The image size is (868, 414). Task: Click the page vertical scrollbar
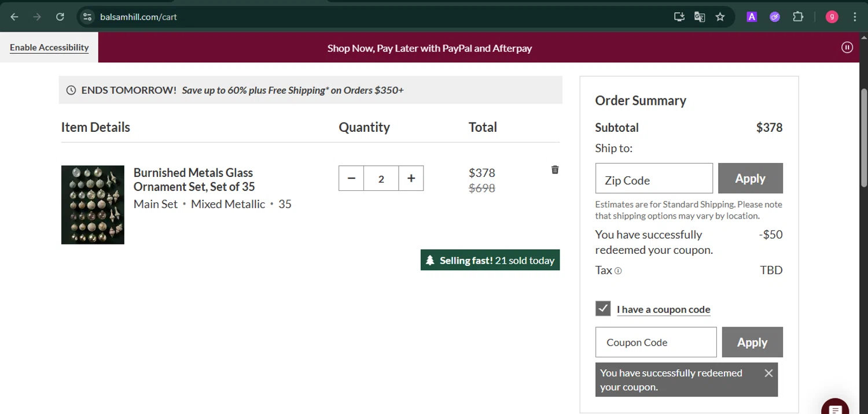pos(864,138)
